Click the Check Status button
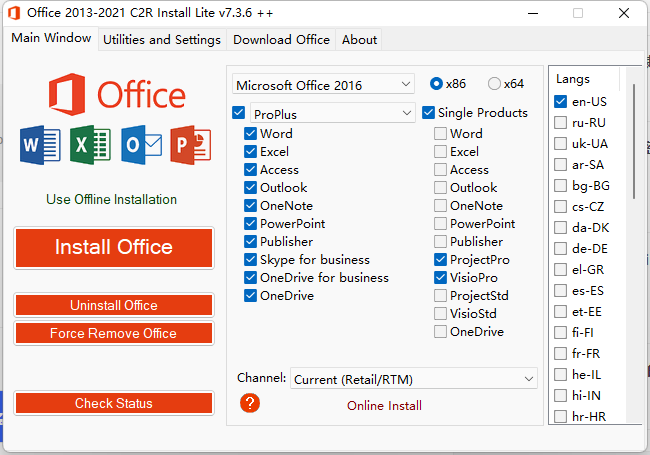Image resolution: width=650 pixels, height=455 pixels. tap(114, 403)
